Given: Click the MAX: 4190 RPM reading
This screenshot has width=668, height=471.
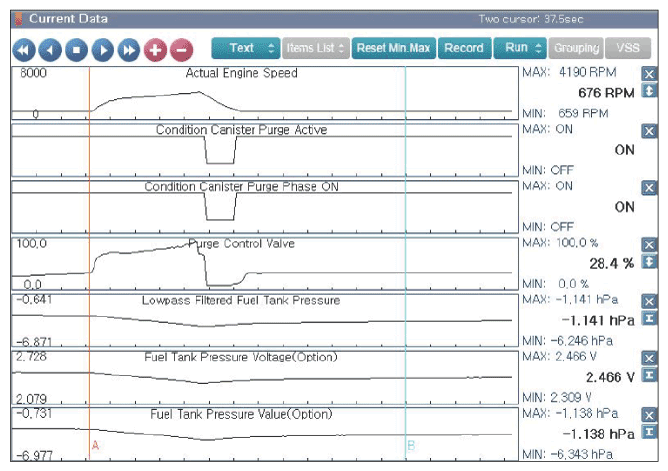Looking at the screenshot, I should (x=570, y=72).
